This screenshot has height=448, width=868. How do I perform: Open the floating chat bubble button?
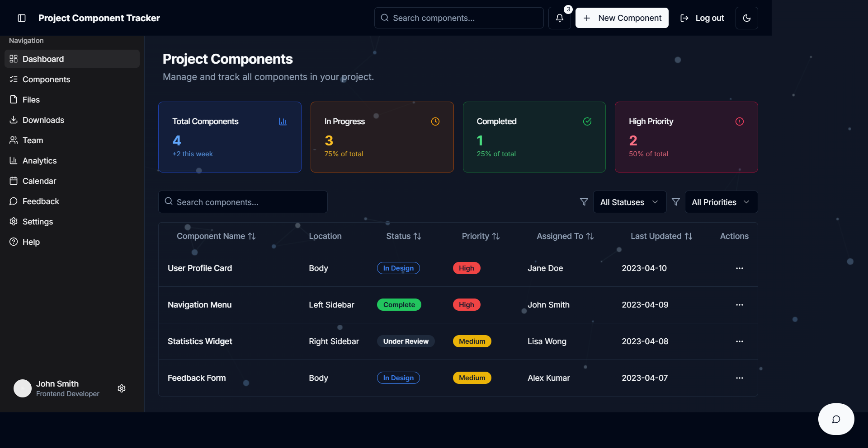pyautogui.click(x=836, y=419)
